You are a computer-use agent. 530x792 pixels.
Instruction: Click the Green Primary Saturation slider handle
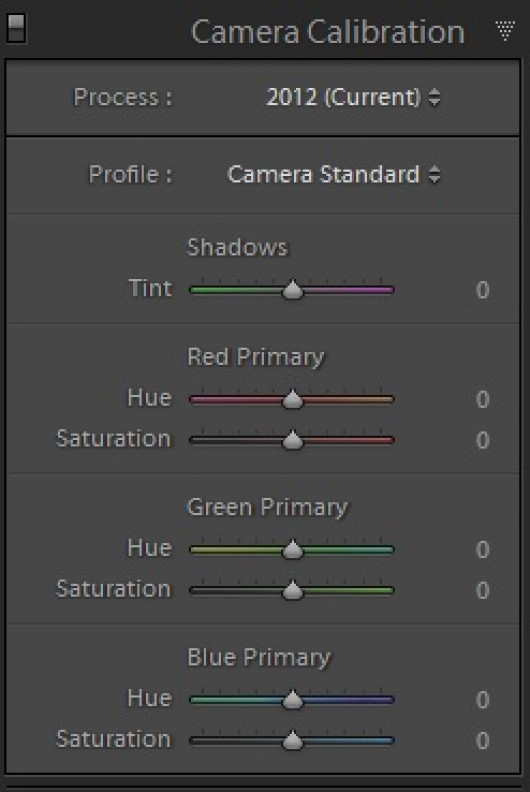point(293,590)
